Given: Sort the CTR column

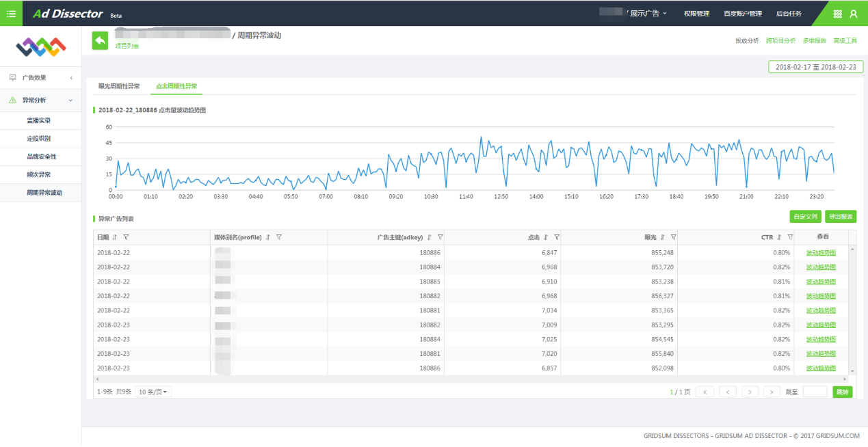Looking at the screenshot, I should pyautogui.click(x=779, y=237).
